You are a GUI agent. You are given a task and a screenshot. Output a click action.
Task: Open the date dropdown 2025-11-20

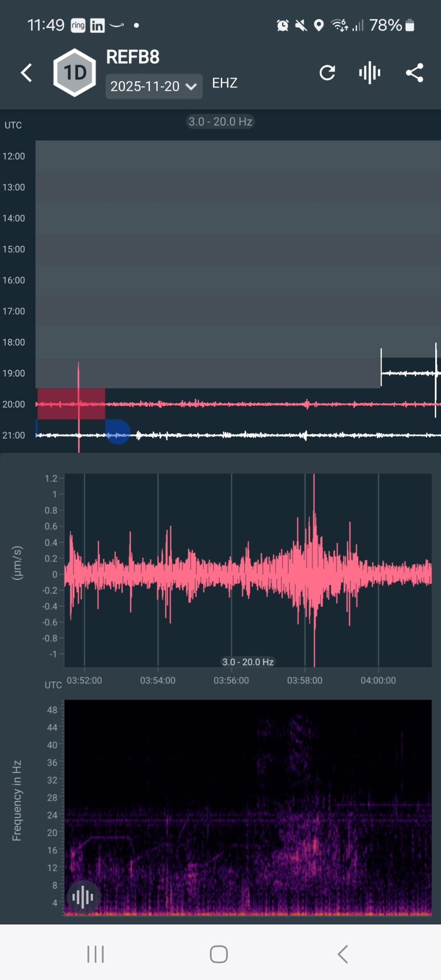click(145, 86)
